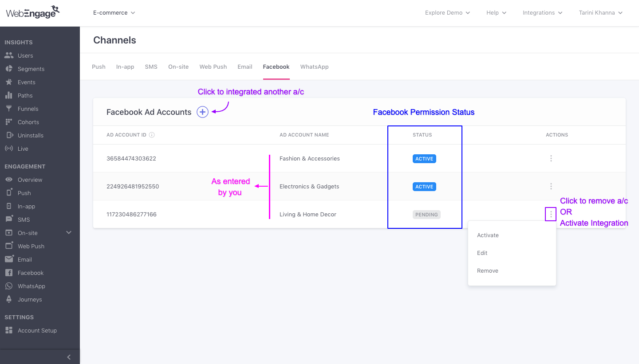Screen dimensions: 639x364
Task: Click the Living & Home Decor account name
Action: (308, 214)
